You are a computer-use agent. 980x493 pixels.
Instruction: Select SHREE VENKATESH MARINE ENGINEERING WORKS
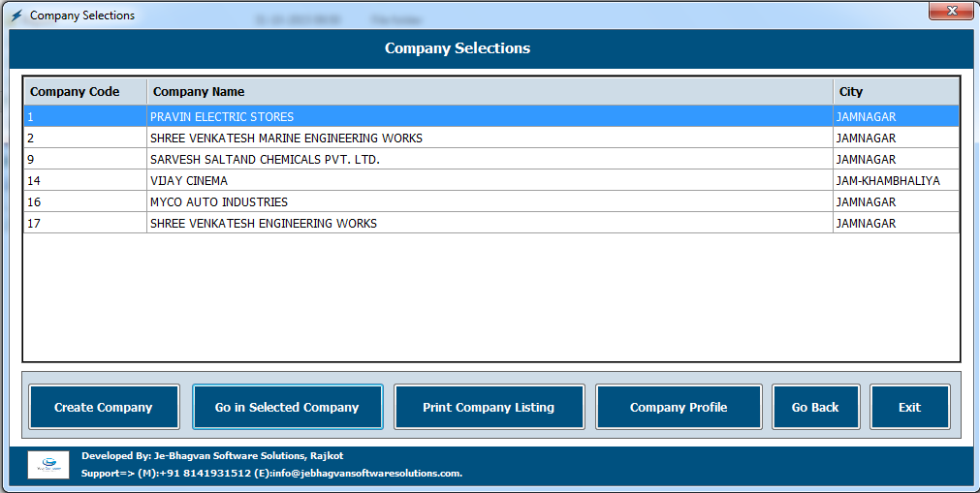(x=490, y=139)
